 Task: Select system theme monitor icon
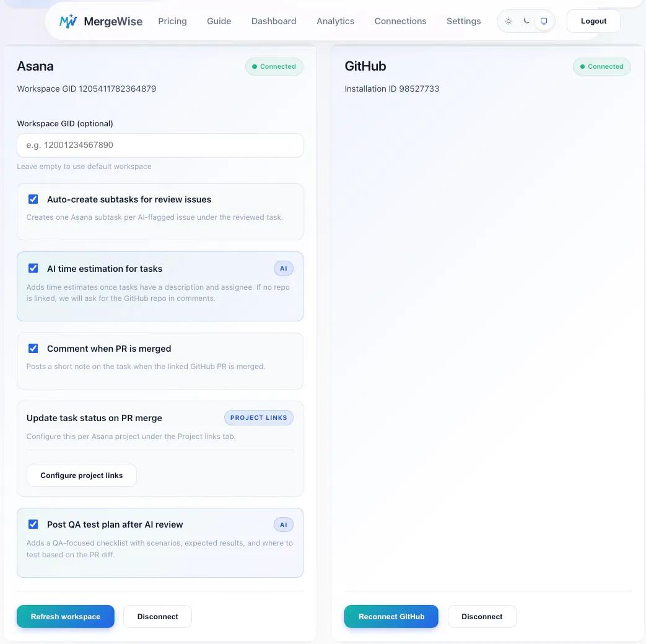click(x=544, y=21)
